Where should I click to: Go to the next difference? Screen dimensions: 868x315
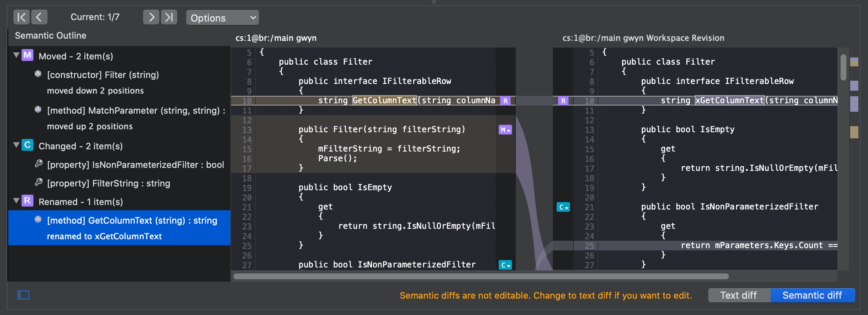[151, 17]
